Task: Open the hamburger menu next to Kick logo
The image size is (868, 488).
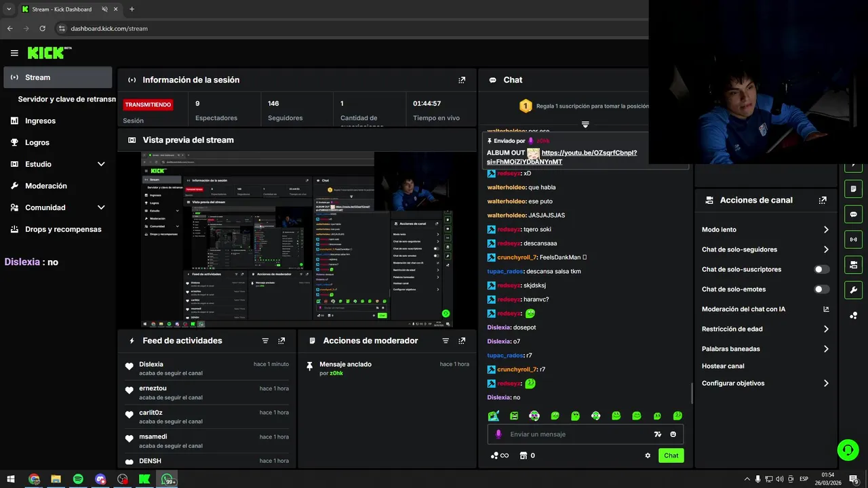Action: pyautogui.click(x=14, y=53)
